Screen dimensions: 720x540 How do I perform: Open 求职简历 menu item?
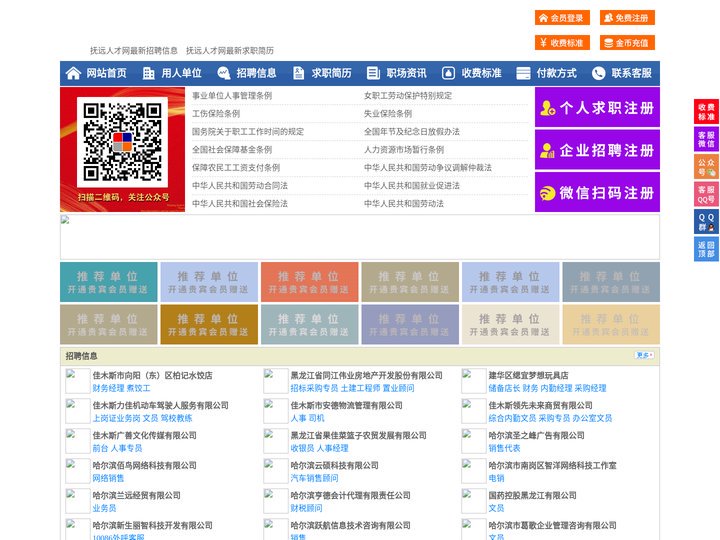(332, 73)
